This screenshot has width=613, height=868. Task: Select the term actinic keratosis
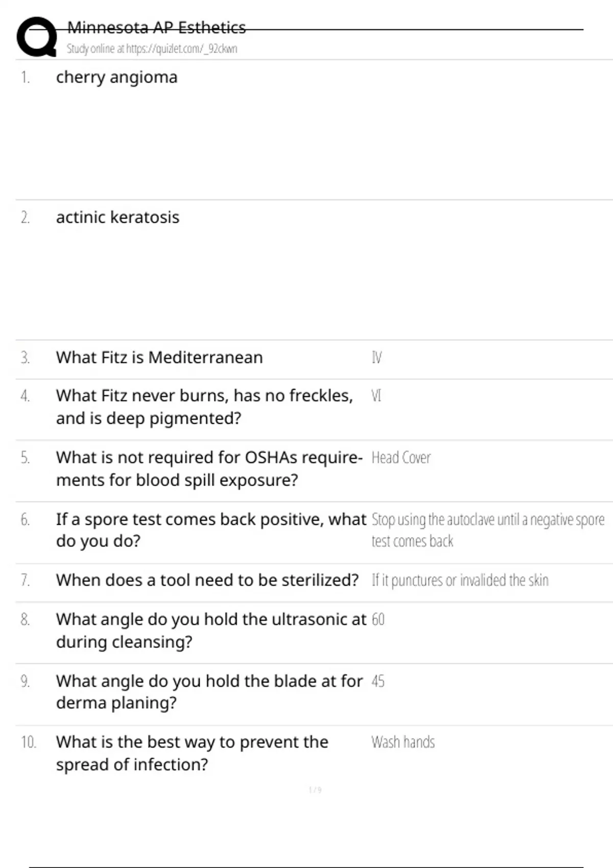pos(117,218)
